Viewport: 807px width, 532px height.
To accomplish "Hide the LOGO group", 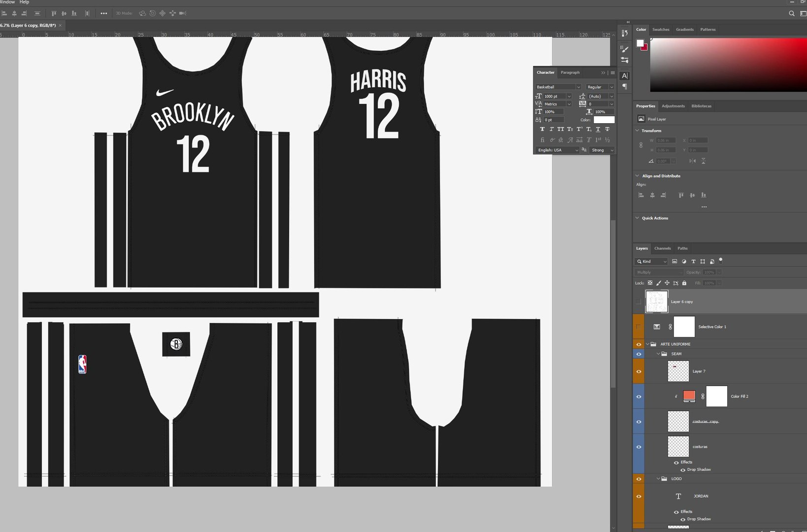I will (x=639, y=479).
